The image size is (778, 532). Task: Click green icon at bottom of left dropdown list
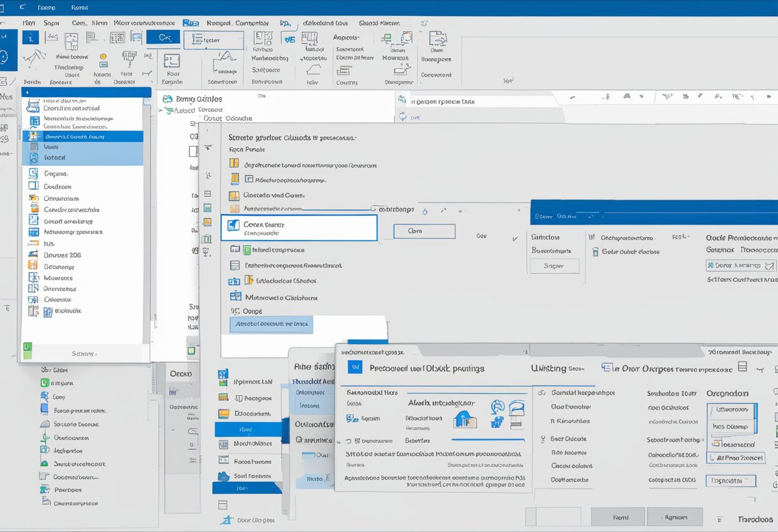[x=28, y=347]
